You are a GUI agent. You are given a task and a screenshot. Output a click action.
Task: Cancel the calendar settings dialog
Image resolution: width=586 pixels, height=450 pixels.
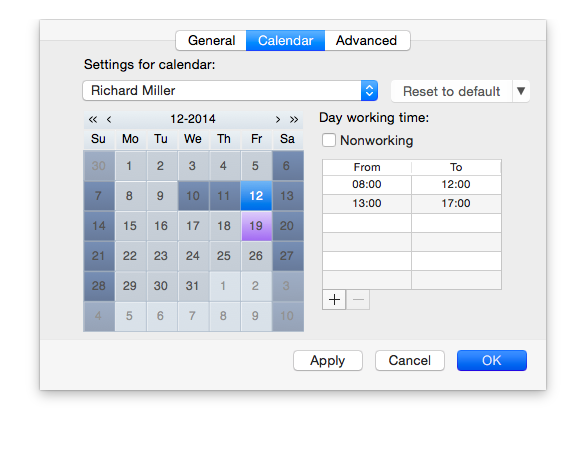coord(410,361)
